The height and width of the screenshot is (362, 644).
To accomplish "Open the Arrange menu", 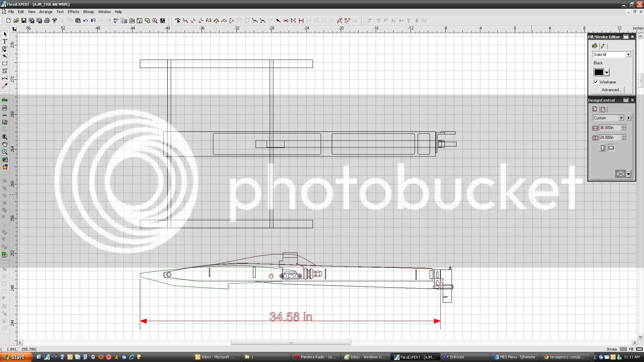I will pyautogui.click(x=46, y=12).
